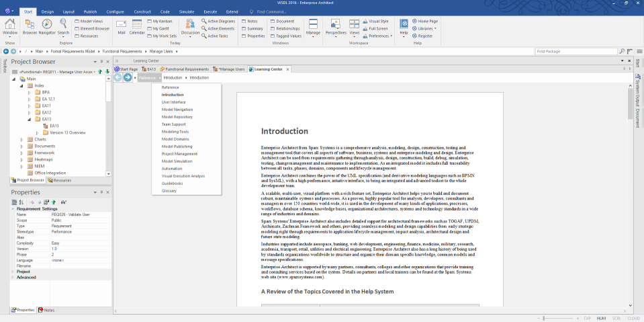Collapse the EA13 folder node
This screenshot has width=644, height=322.
coord(29,119)
